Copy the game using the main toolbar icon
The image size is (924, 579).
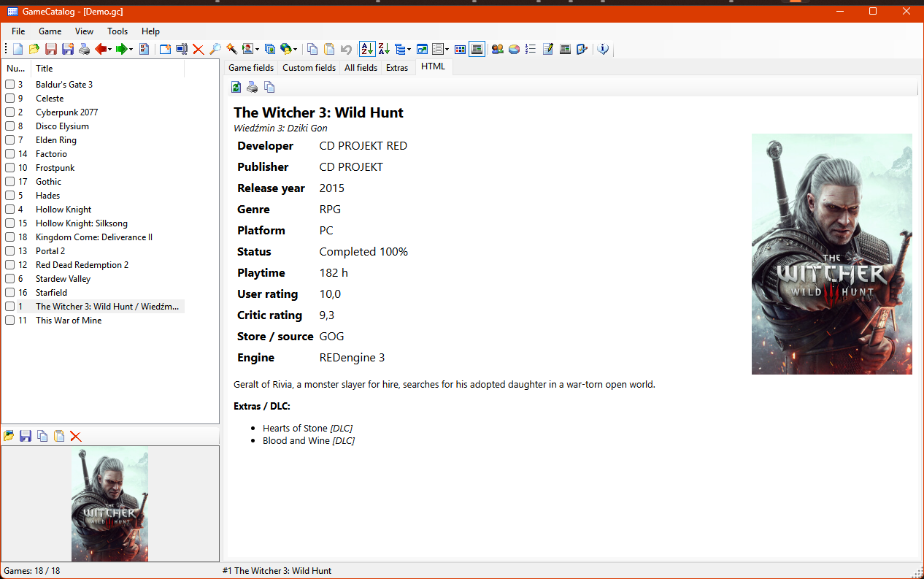[312, 49]
